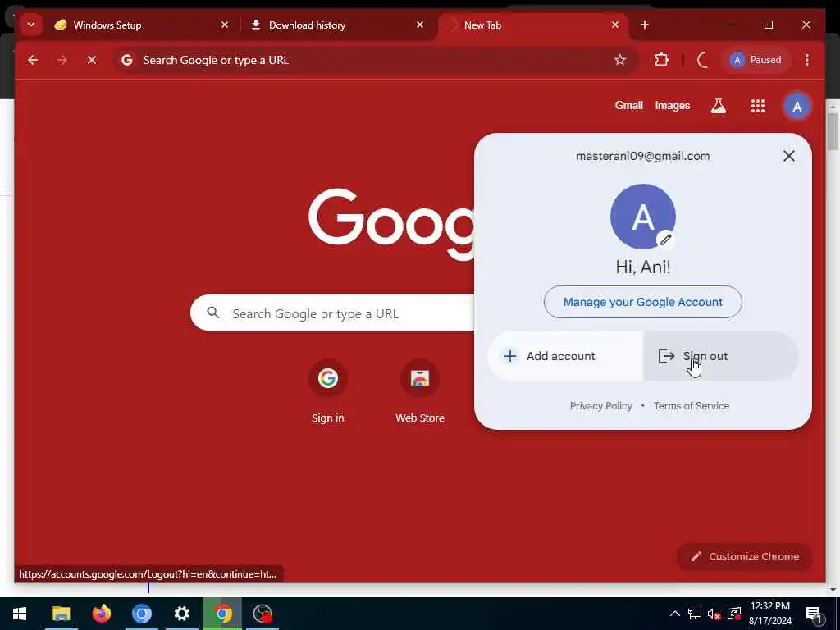Open the Images link
Image resolution: width=840 pixels, height=630 pixels.
coord(673,106)
